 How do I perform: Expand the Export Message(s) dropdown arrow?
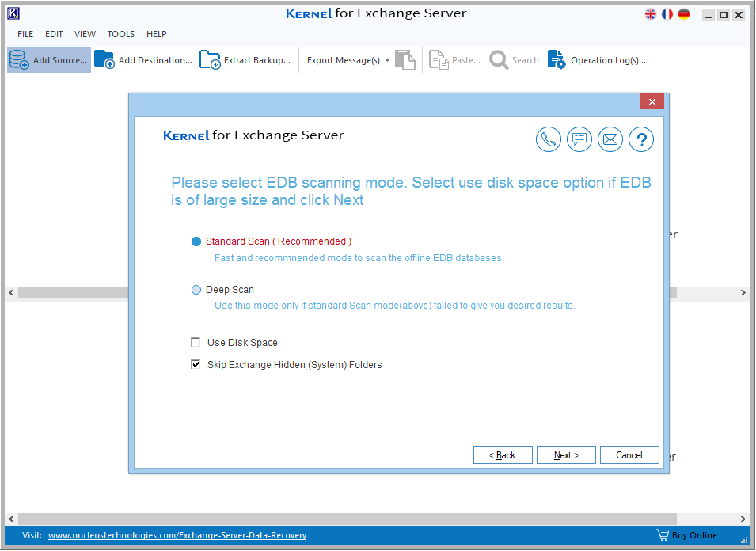click(387, 61)
